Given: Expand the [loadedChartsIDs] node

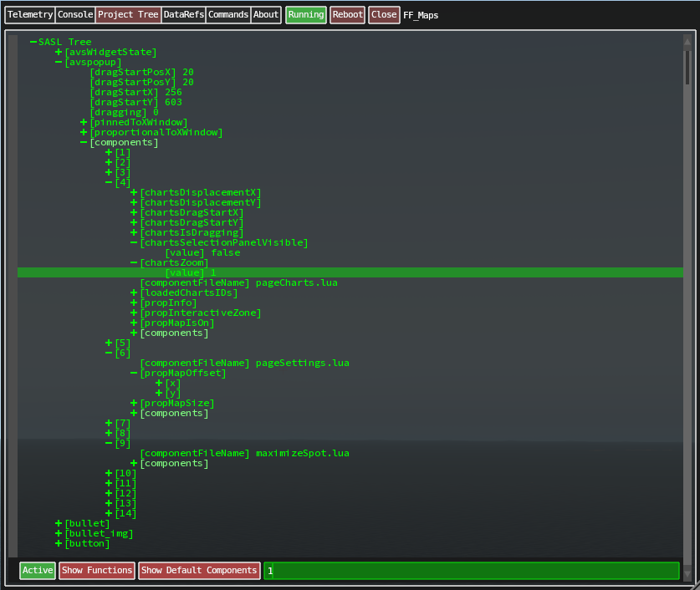Looking at the screenshot, I should click(133, 292).
